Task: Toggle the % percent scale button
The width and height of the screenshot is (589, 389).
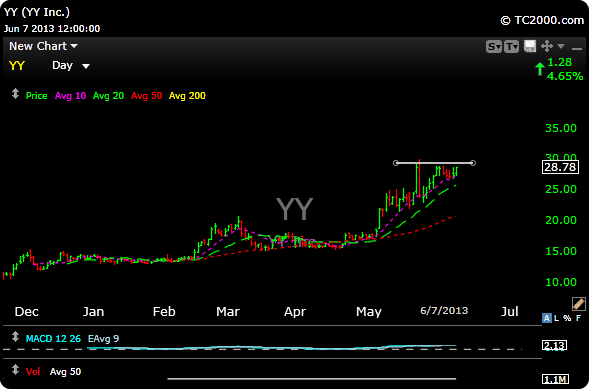Action: (567, 318)
